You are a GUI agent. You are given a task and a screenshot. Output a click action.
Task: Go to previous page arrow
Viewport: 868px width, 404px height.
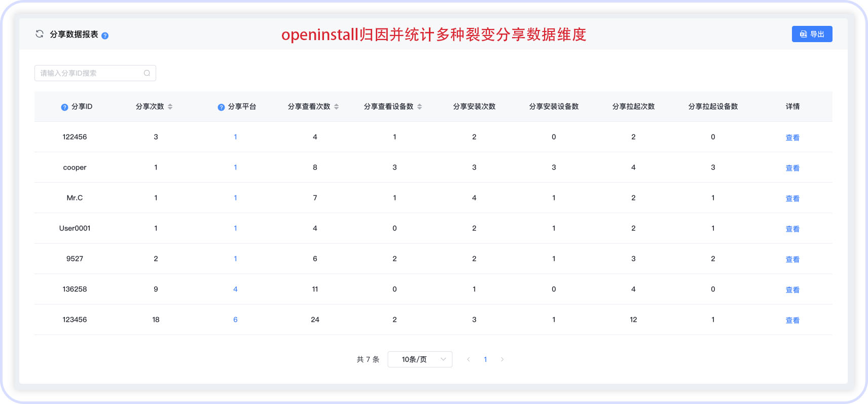pos(468,359)
